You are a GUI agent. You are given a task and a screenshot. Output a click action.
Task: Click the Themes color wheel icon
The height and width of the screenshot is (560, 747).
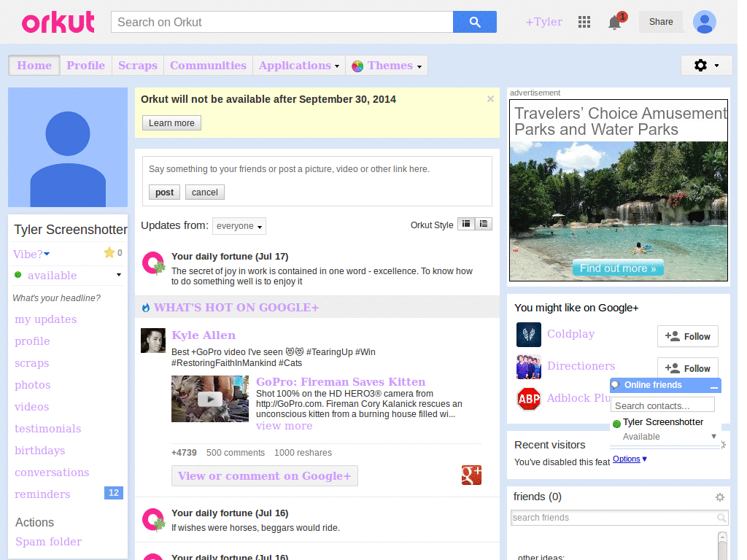357,66
